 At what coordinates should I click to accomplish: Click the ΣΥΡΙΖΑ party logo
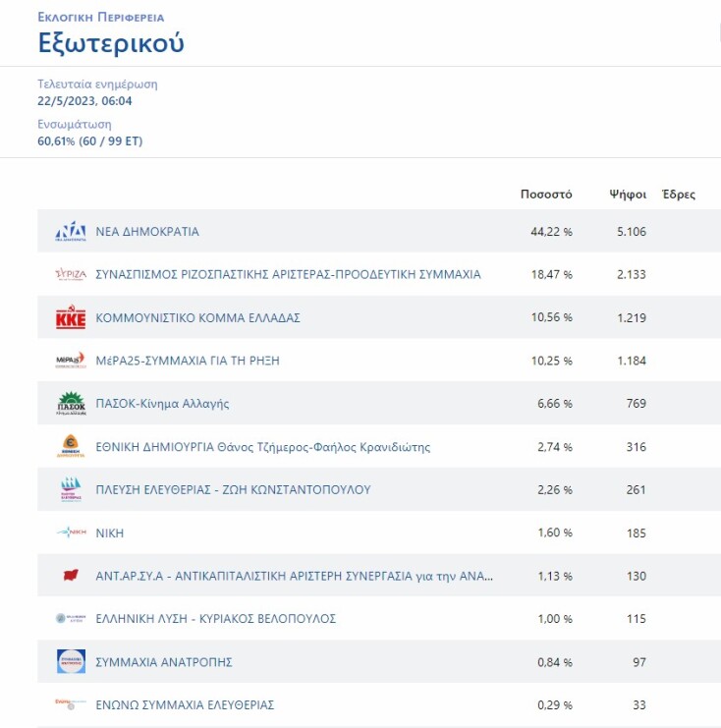click(71, 275)
